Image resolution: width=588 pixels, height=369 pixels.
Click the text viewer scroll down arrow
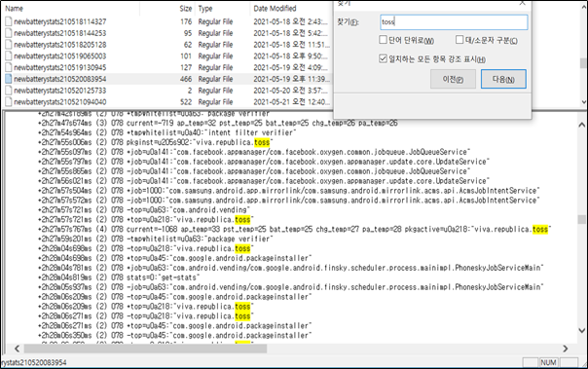coord(581,330)
